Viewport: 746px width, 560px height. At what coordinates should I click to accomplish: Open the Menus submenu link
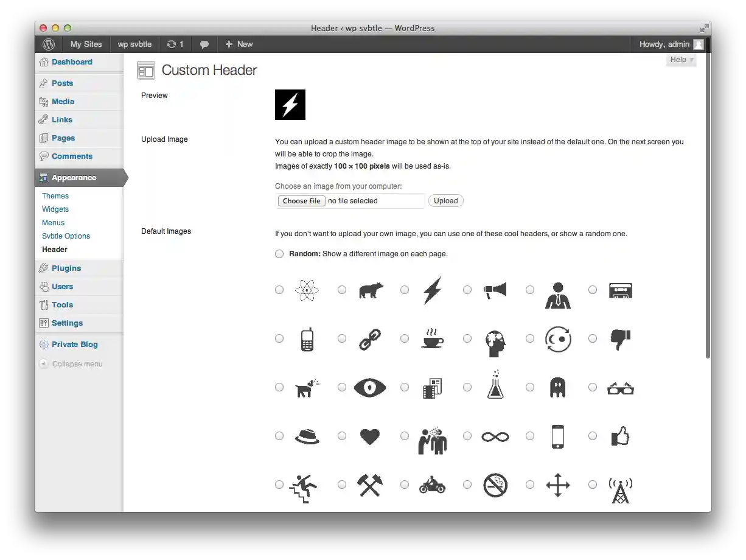pyautogui.click(x=53, y=223)
